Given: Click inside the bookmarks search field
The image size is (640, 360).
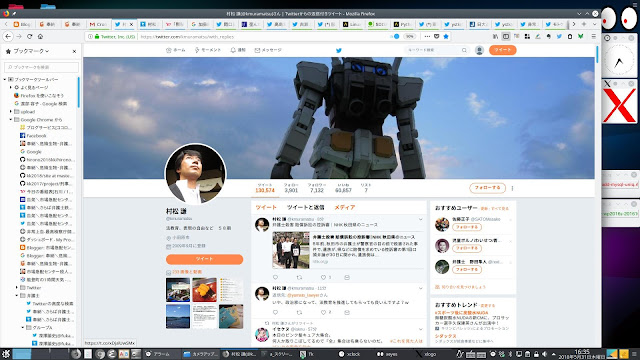Looking at the screenshot, I should [41, 67].
